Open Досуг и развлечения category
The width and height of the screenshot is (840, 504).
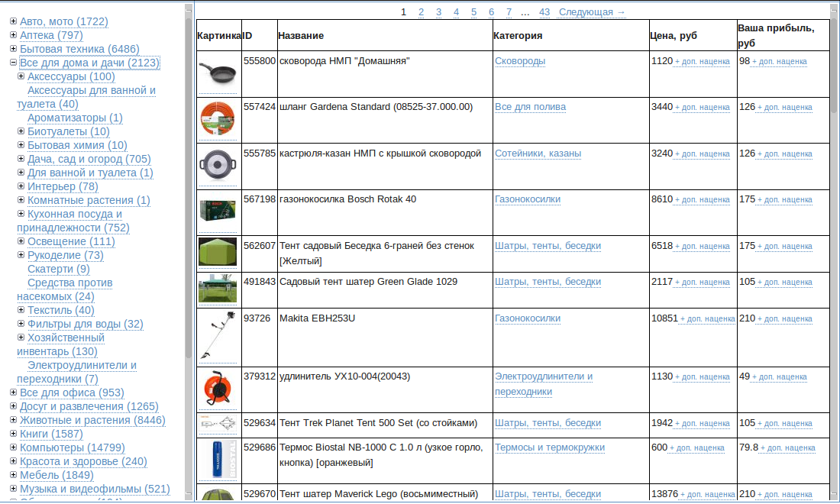pos(89,406)
